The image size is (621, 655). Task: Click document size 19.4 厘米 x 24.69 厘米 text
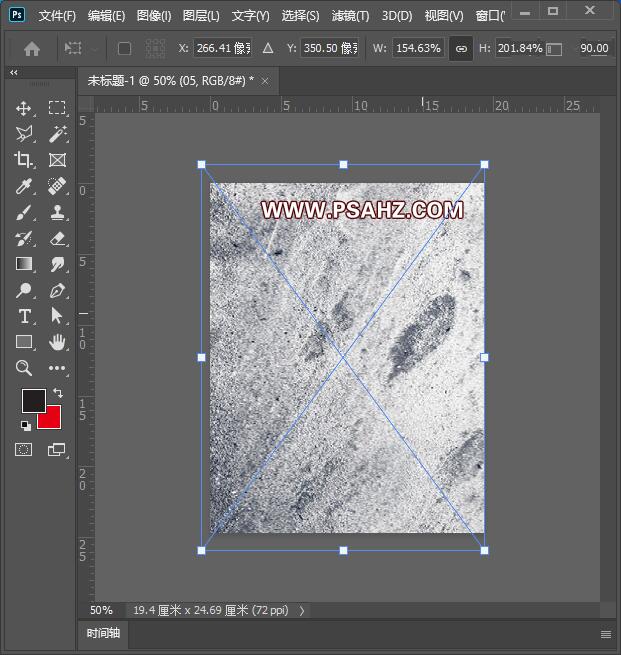[210, 610]
